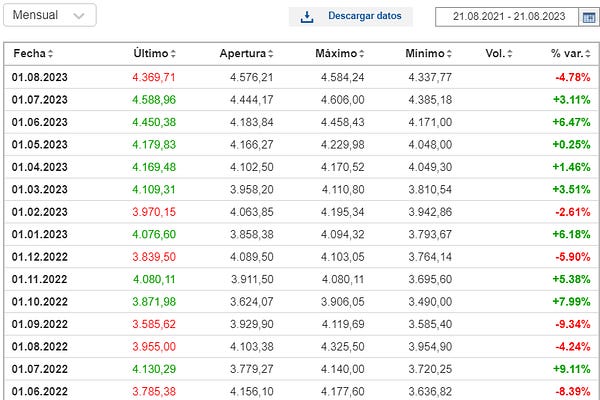Sort the table by Último column
This screenshot has height=400, width=600.
pyautogui.click(x=155, y=54)
